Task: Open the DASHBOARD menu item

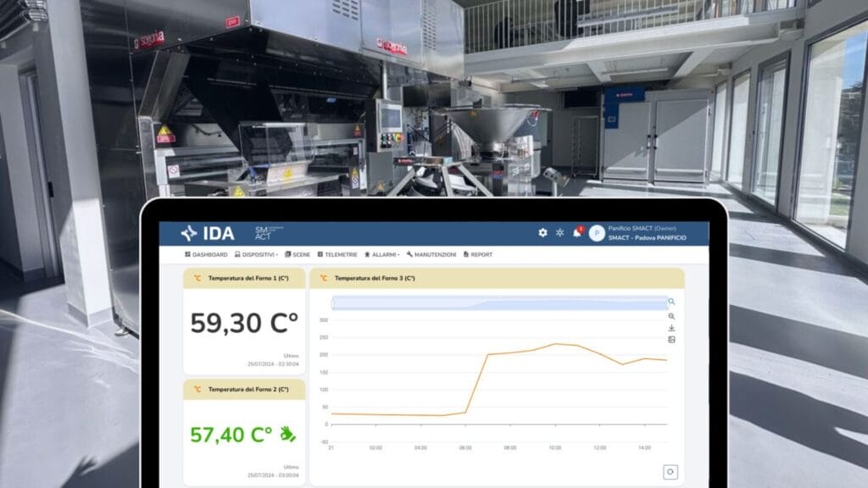Action: coord(206,254)
